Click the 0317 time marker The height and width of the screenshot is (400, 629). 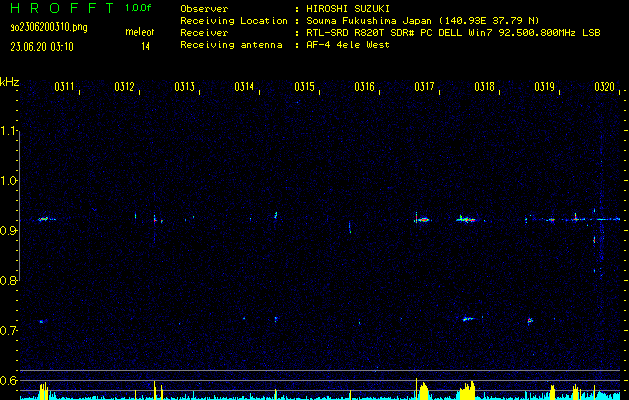(x=424, y=87)
